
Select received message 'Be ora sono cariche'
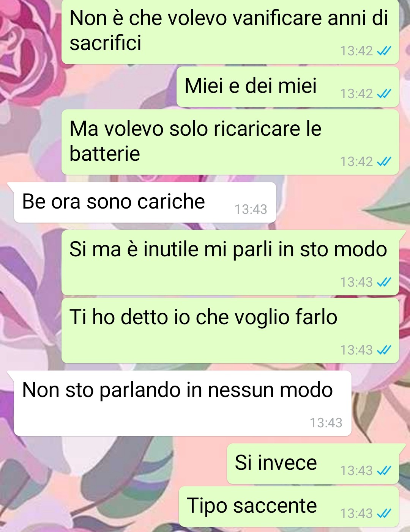145,202
